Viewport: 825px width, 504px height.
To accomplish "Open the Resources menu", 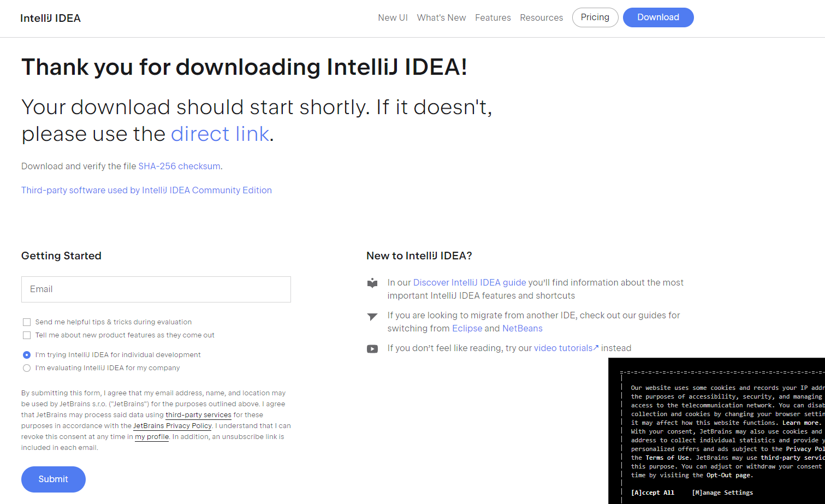I will [x=541, y=17].
